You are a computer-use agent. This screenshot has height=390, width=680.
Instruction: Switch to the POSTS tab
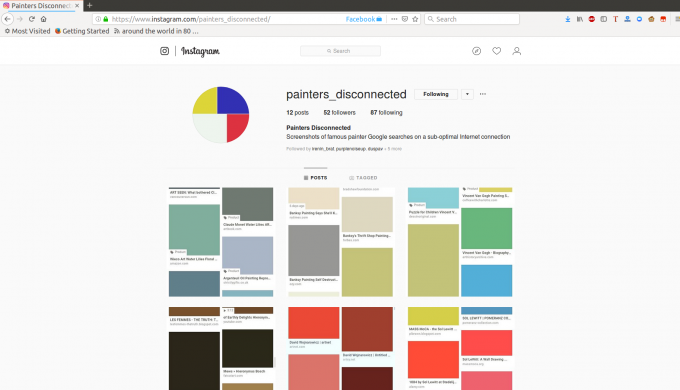click(316, 178)
